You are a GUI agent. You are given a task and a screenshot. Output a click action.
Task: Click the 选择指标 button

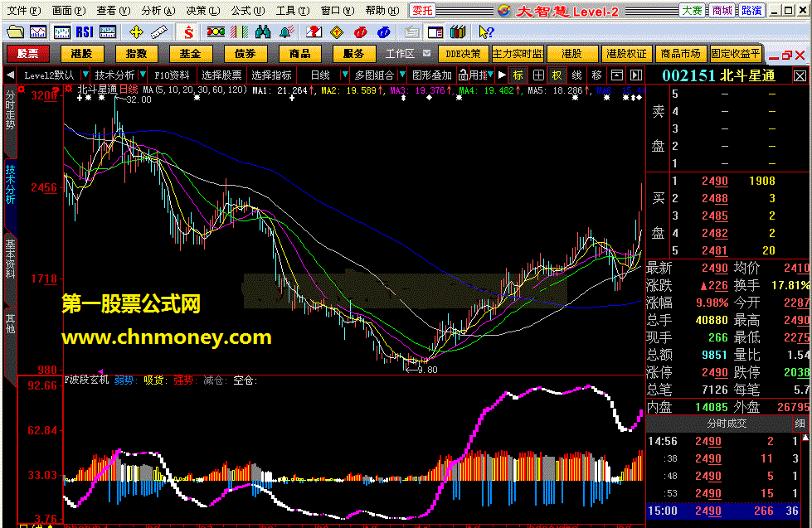(x=271, y=75)
